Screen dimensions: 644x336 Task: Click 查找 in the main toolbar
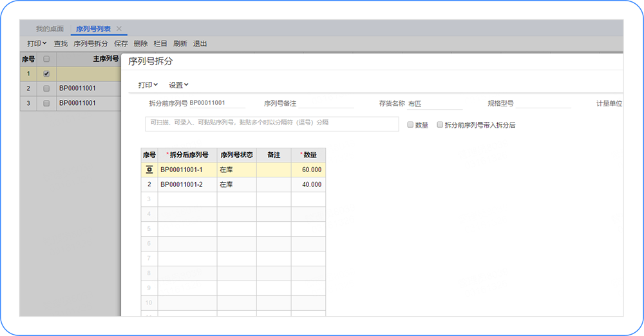click(x=61, y=44)
